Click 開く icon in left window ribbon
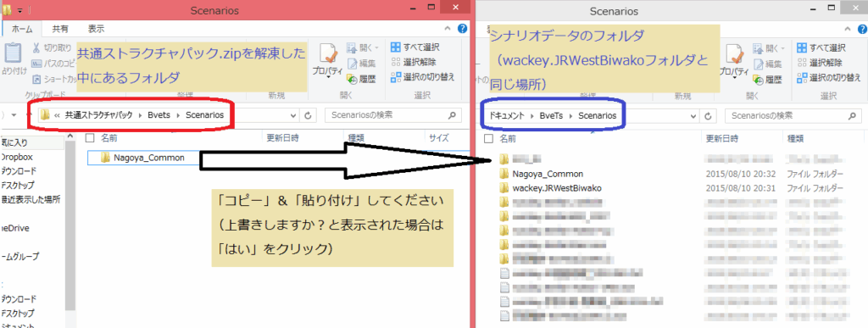868x328 pixels. 353,47
